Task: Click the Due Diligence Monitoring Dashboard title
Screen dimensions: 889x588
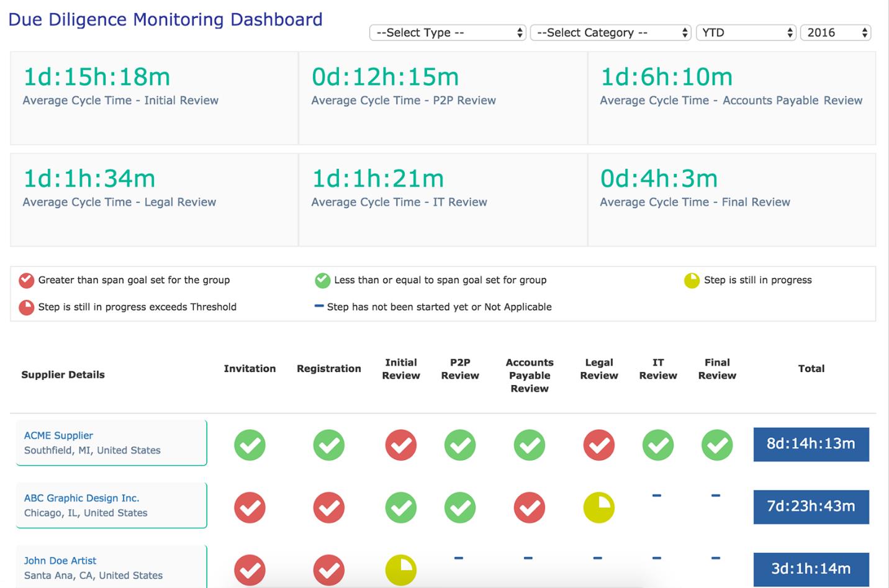Action: (x=165, y=20)
